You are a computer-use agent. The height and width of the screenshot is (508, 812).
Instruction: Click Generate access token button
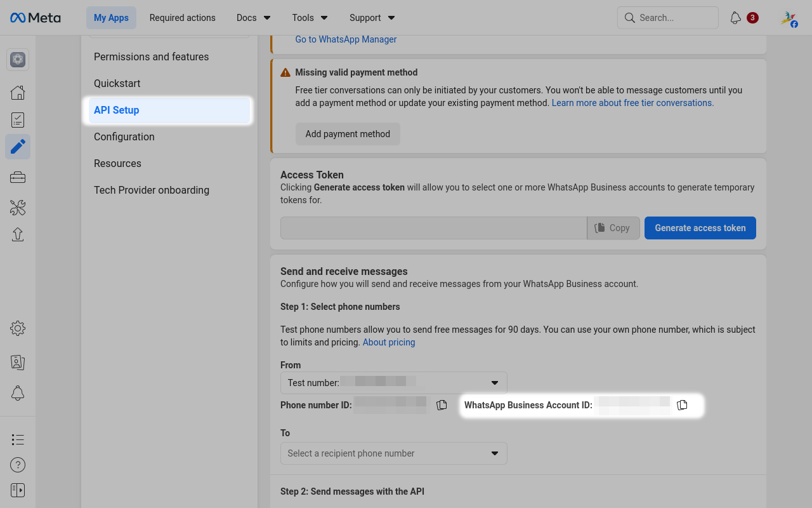(x=700, y=228)
